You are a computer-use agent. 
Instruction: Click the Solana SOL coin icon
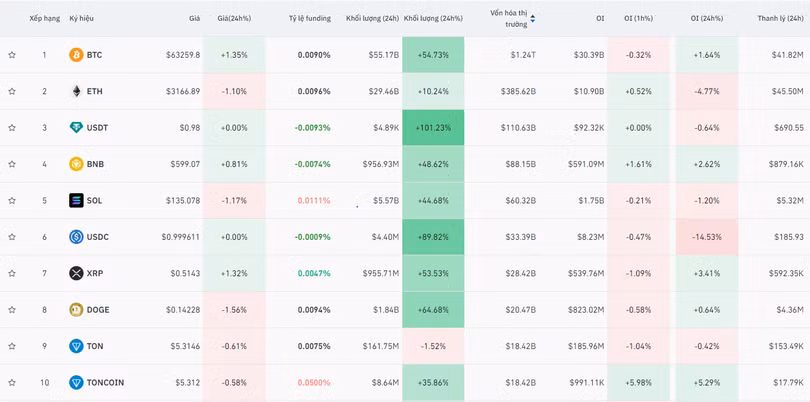click(x=76, y=200)
